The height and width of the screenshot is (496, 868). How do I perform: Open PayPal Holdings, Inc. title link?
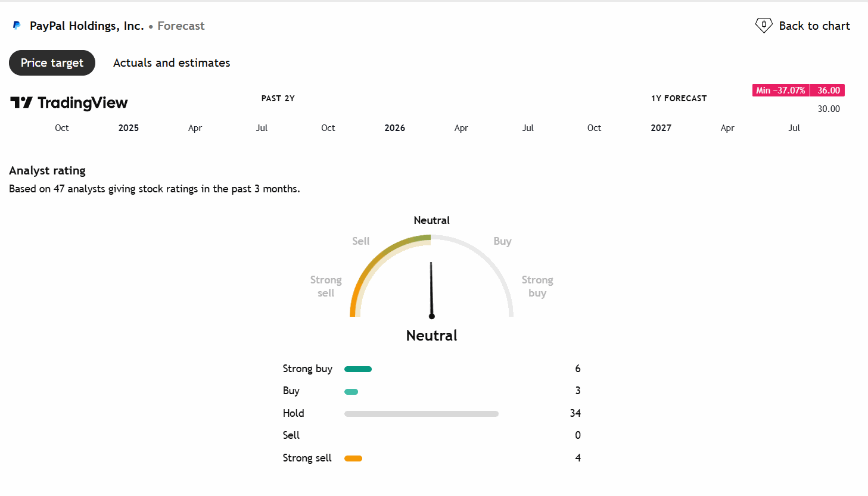pyautogui.click(x=87, y=26)
